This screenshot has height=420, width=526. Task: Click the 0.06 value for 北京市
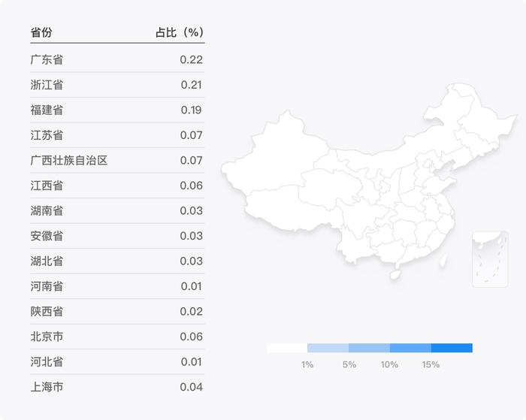point(191,337)
